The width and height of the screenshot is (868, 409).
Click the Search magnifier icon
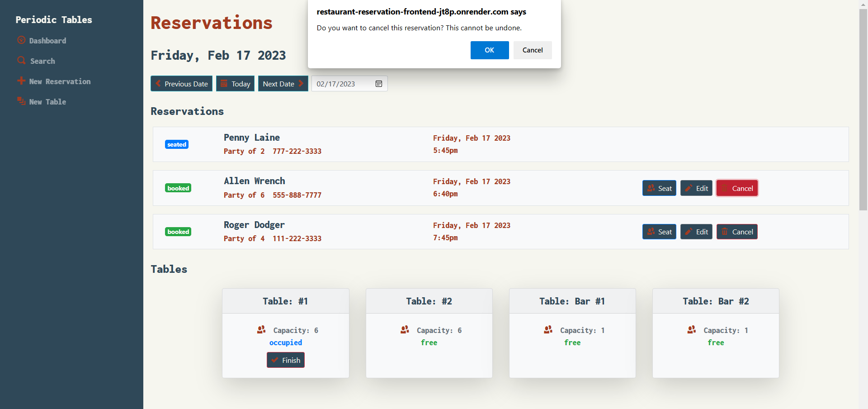(x=21, y=60)
